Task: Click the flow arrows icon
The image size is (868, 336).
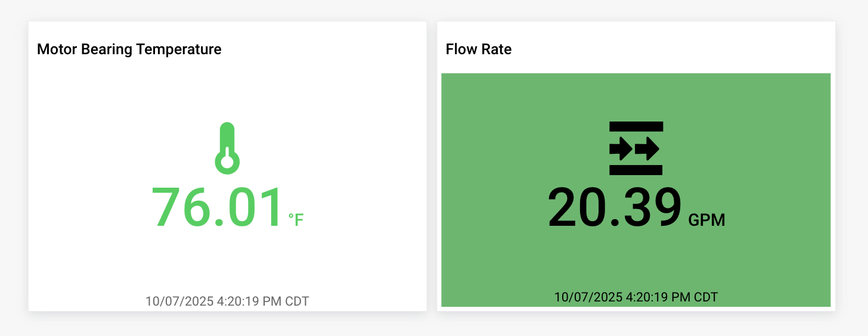Action: (636, 148)
